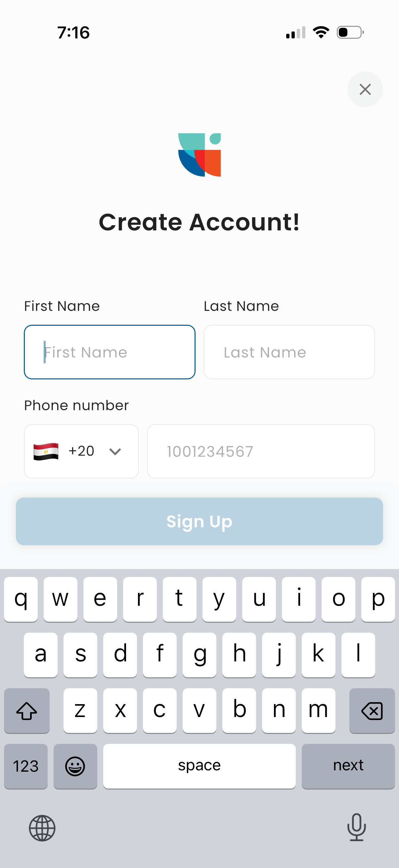Switch to the numeric keyboard with 123
Screen dimensions: 399x868
point(25,766)
